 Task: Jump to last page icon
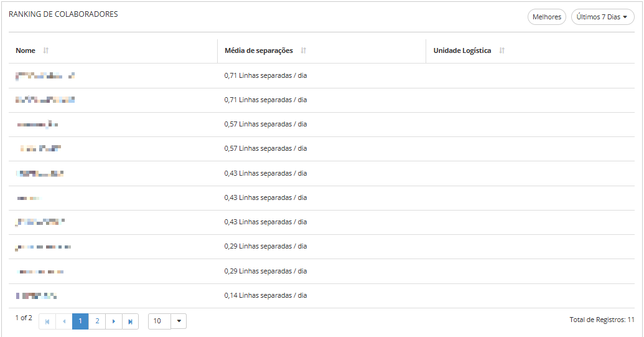[130, 321]
